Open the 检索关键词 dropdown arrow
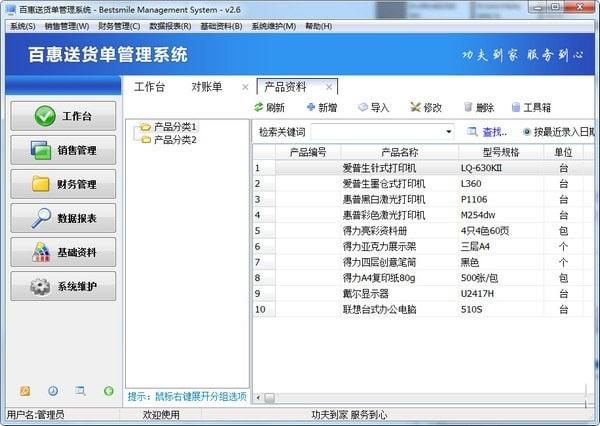The image size is (600, 426). pyautogui.click(x=448, y=132)
